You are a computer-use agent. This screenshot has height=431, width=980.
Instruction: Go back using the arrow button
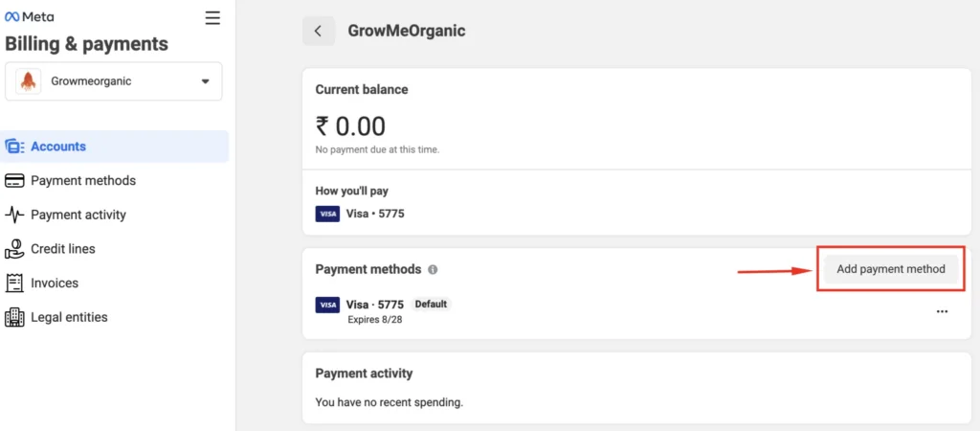click(x=318, y=31)
